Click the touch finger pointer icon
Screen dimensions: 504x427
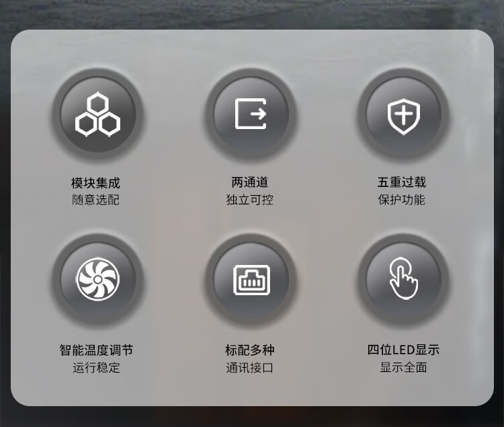pyautogui.click(x=403, y=278)
